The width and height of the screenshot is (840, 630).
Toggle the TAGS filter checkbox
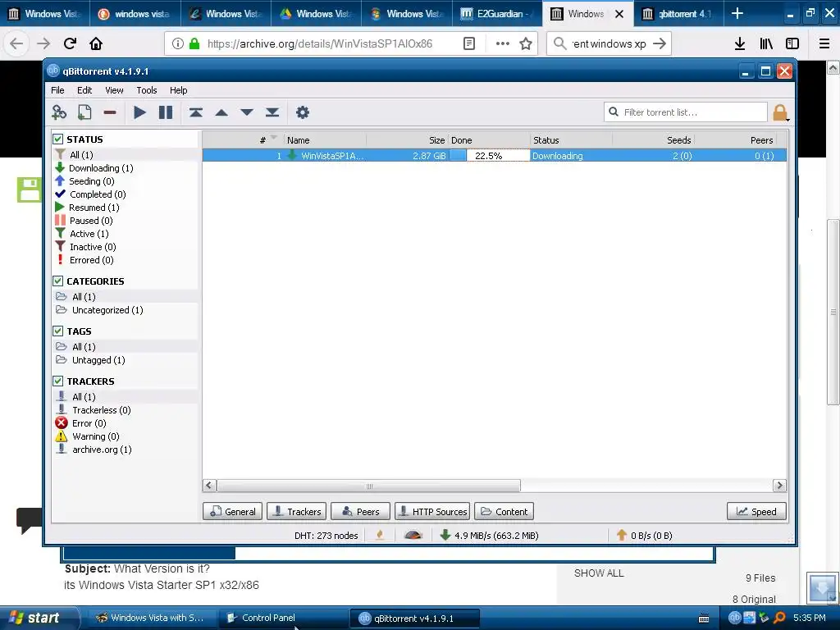click(x=58, y=331)
